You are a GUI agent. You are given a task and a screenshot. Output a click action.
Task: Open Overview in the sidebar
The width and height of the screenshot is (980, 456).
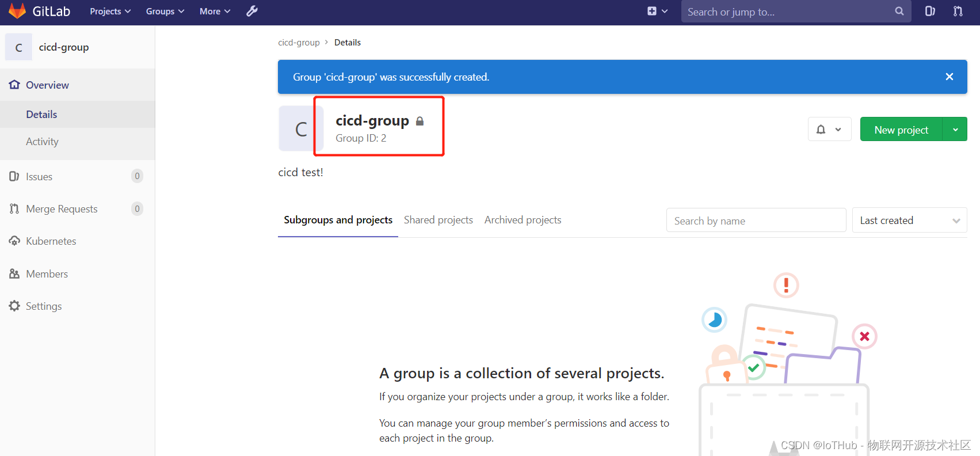pyautogui.click(x=77, y=85)
